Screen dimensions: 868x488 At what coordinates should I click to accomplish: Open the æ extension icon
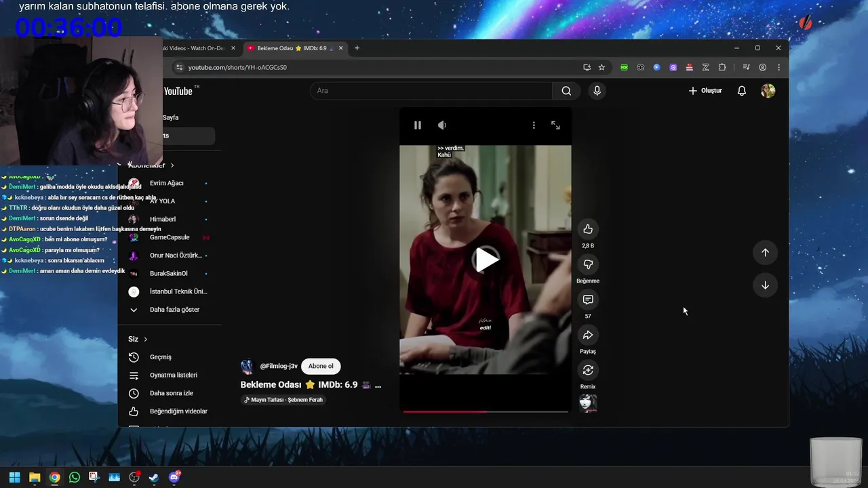pos(640,67)
